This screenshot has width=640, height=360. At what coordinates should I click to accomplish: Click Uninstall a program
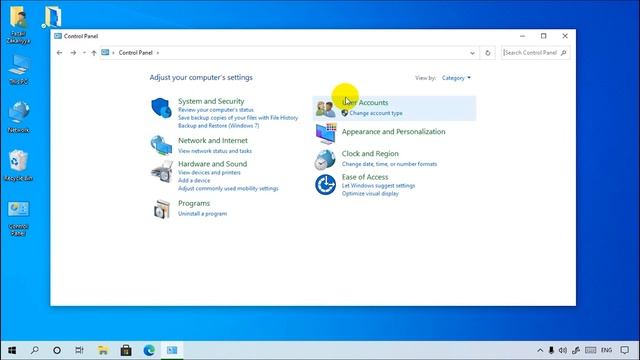(202, 213)
